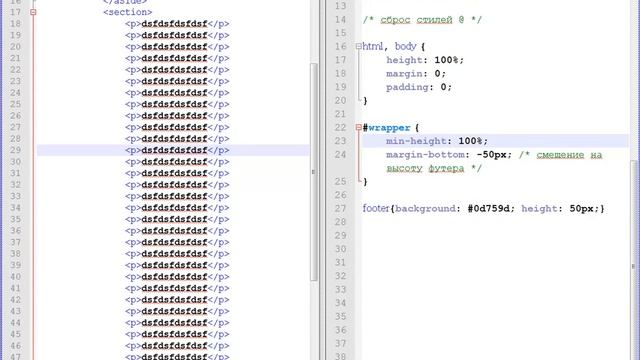Click the closing brace on CSS line 20
This screenshot has height=360, width=640.
coord(365,100)
